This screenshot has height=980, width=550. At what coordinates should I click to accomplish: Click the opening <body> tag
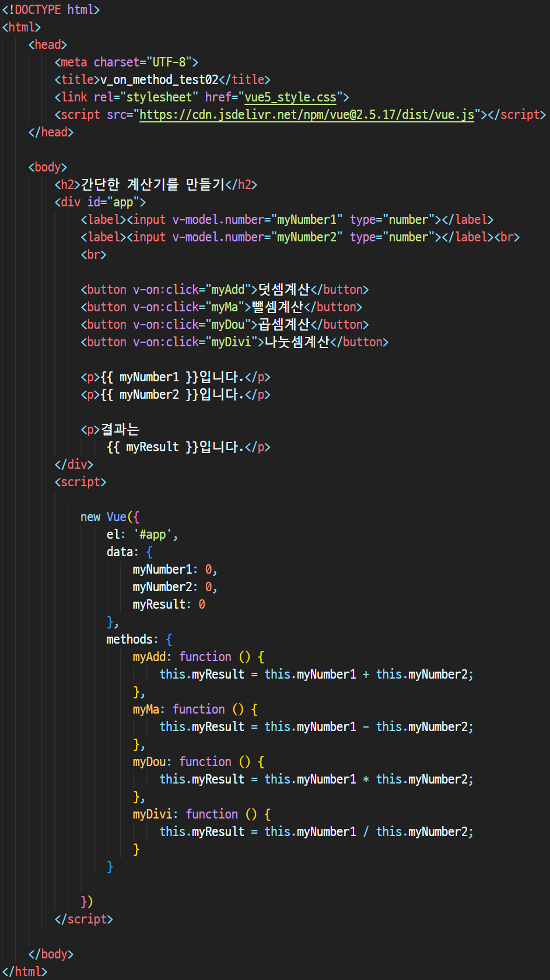[x=48, y=167]
